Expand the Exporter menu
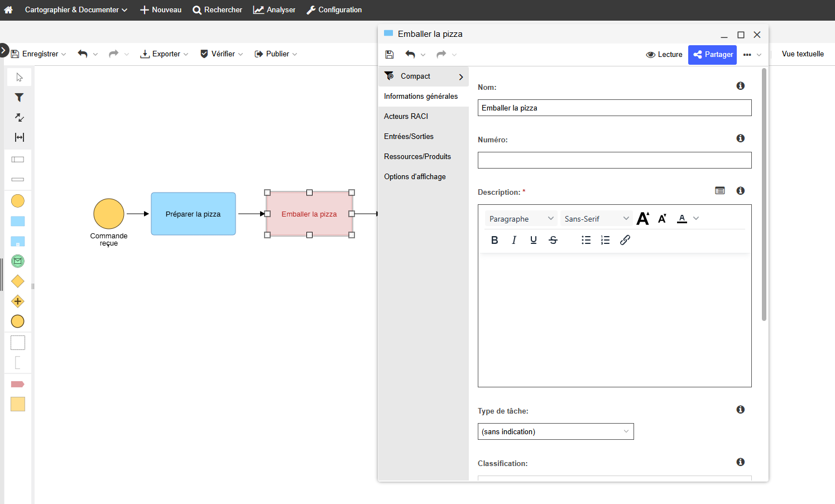 [x=164, y=54]
